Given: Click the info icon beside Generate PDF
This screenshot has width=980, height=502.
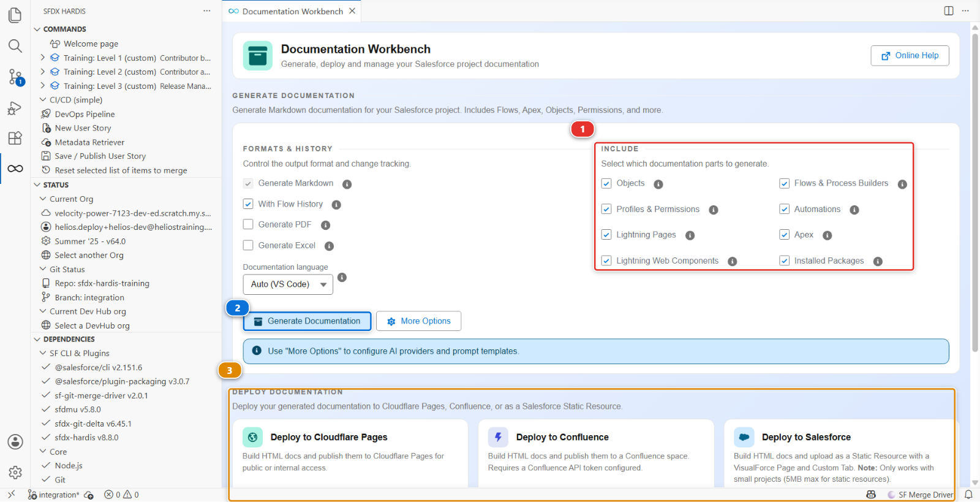Looking at the screenshot, I should click(326, 225).
